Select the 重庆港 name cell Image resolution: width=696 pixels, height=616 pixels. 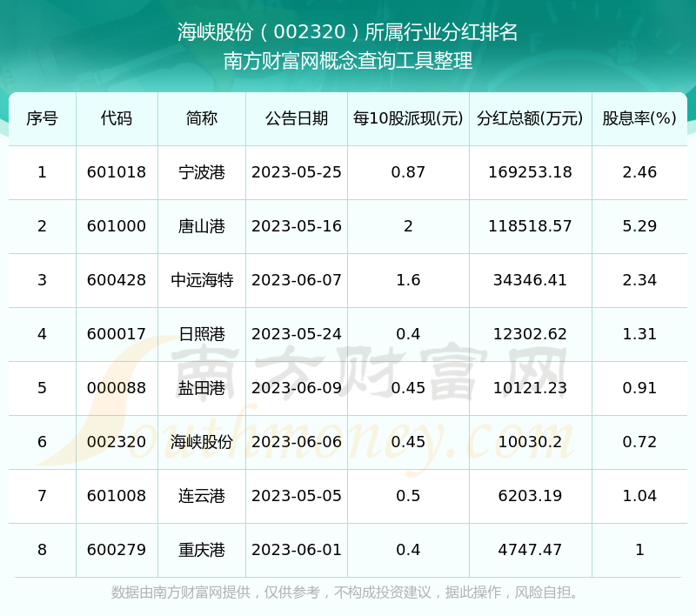[202, 550]
